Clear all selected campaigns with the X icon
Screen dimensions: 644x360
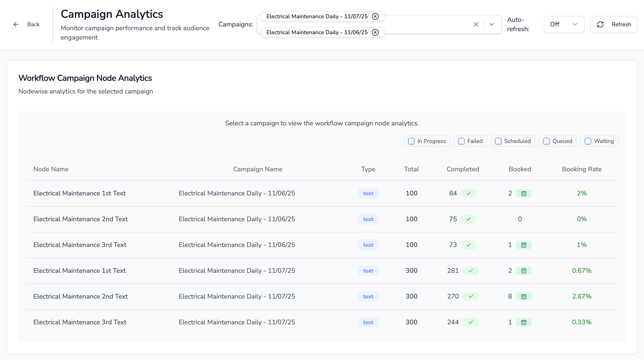476,24
